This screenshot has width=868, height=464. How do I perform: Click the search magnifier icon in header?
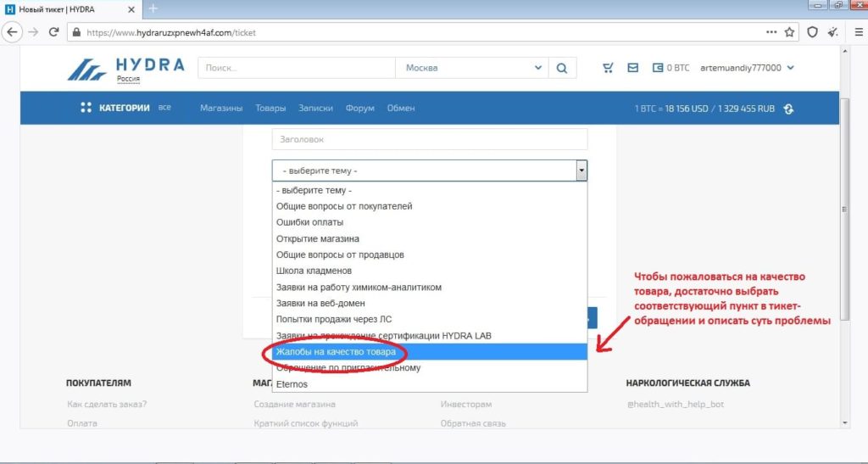pyautogui.click(x=561, y=68)
